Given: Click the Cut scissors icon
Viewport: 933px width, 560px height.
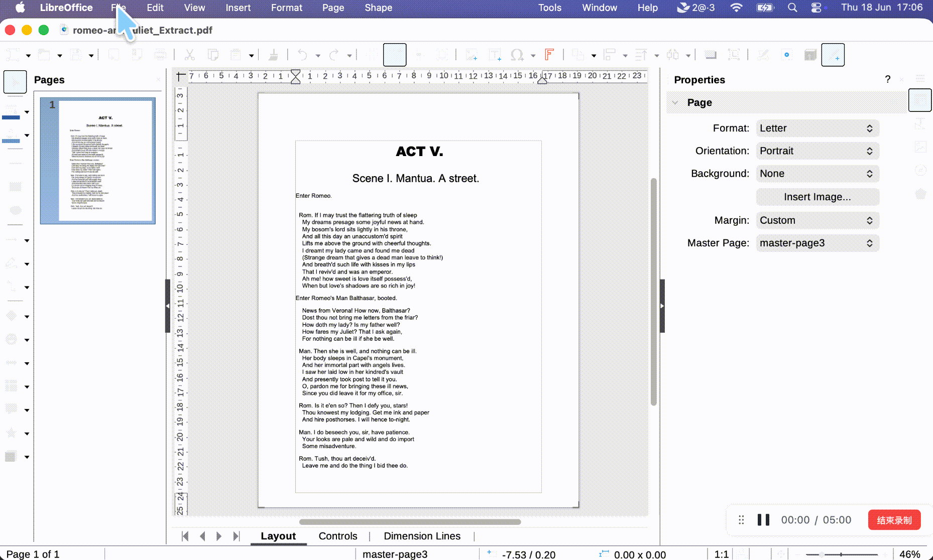Looking at the screenshot, I should pyautogui.click(x=189, y=55).
